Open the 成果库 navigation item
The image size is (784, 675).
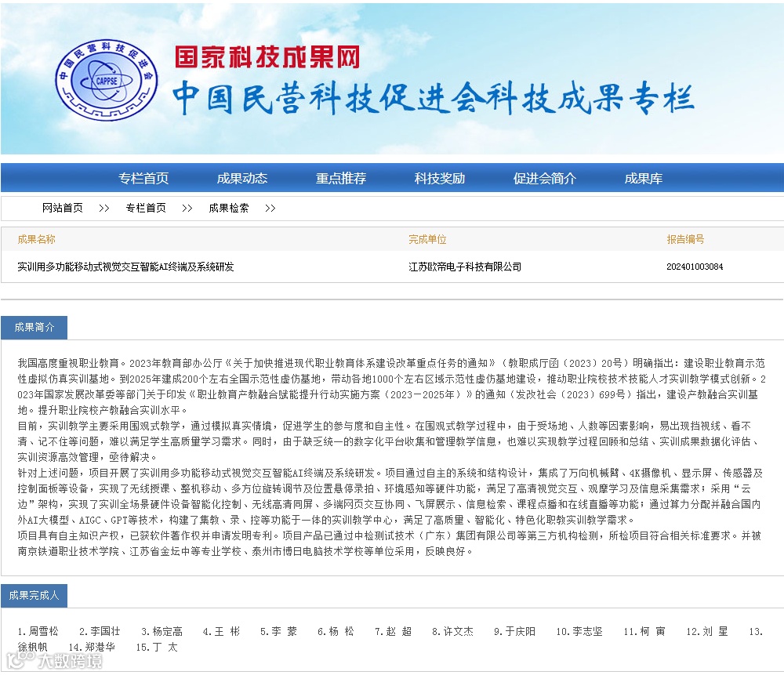pyautogui.click(x=644, y=179)
